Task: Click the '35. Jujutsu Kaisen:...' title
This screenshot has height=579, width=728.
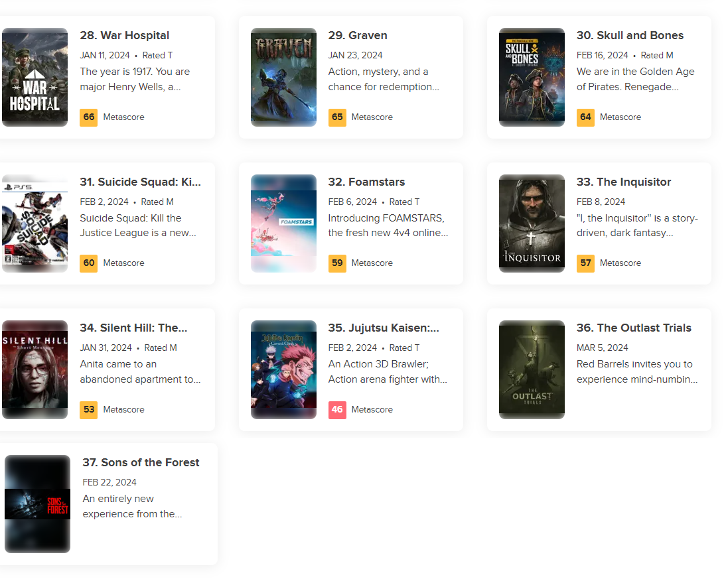Action: tap(384, 328)
